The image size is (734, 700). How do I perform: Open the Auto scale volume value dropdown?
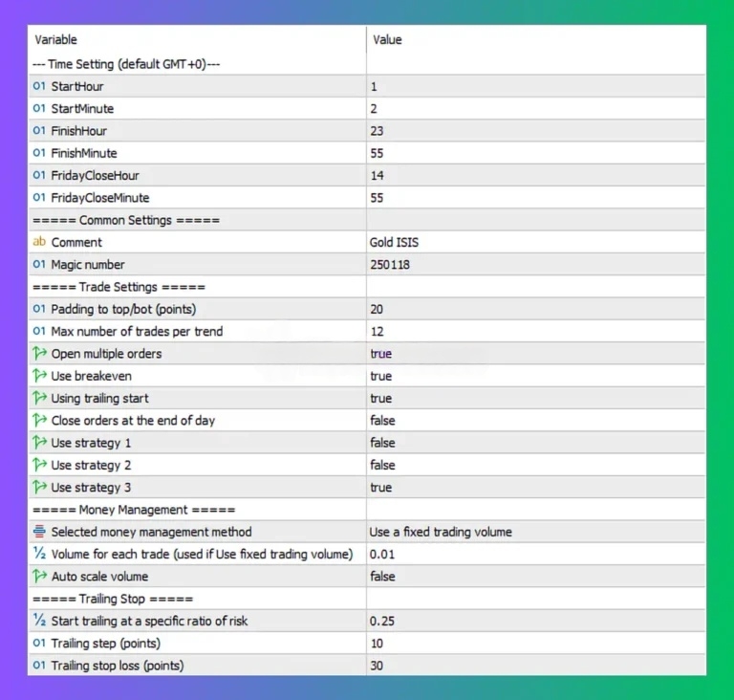click(x=382, y=577)
